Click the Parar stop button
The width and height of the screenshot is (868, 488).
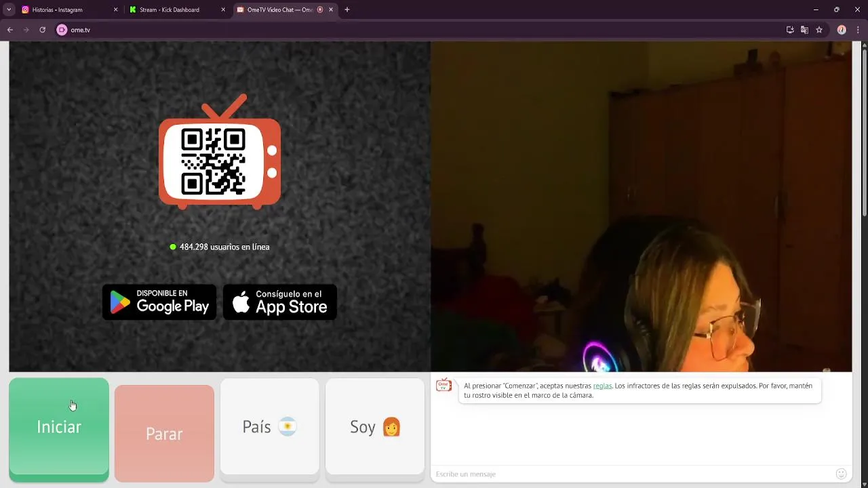164,434
